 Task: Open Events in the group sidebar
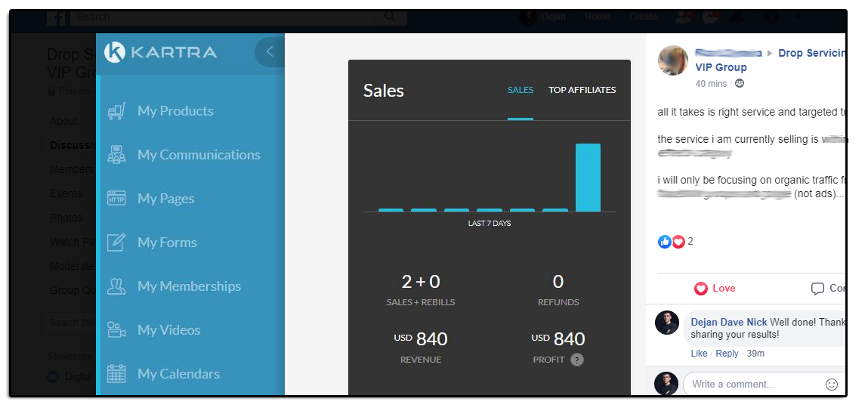click(66, 193)
